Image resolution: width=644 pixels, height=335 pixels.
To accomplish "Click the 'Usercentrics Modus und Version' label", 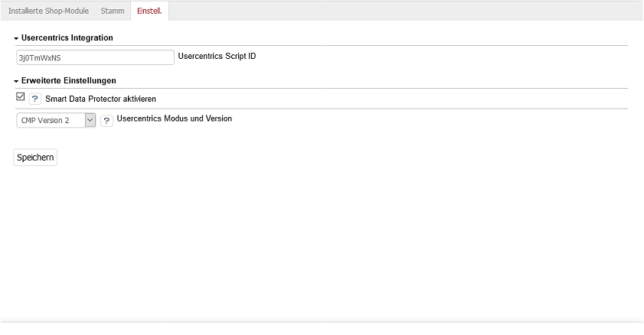I will 175,119.
